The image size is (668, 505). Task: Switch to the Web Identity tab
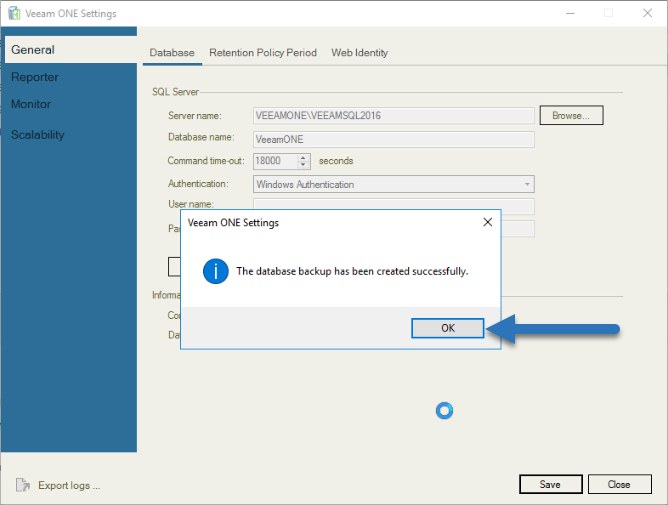(x=360, y=53)
